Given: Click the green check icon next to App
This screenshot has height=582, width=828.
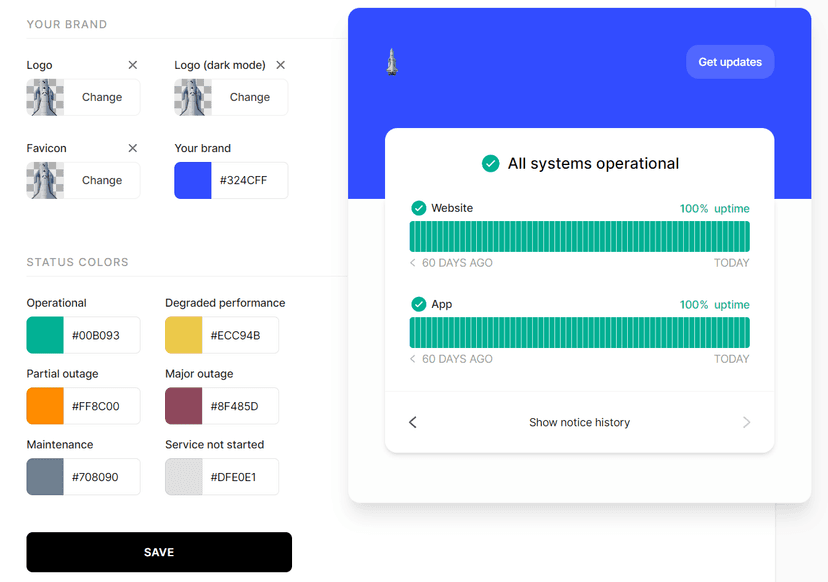Looking at the screenshot, I should click(x=419, y=304).
